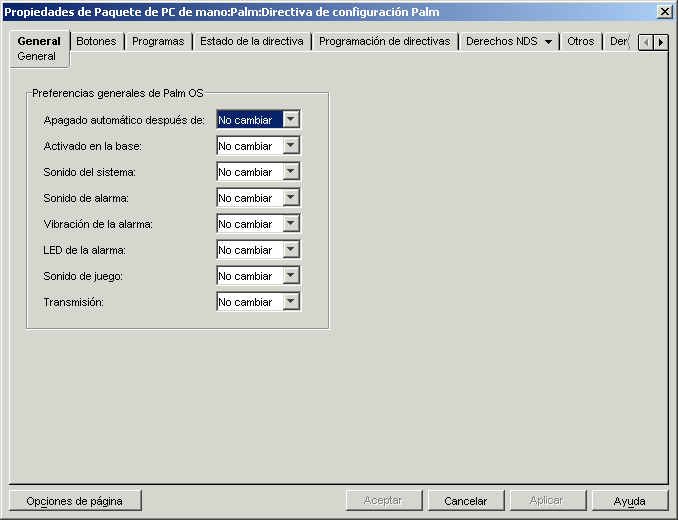Screen dimensions: 678x520
Task: Close the Propiedades de Paquete dialog
Action: tap(664, 12)
